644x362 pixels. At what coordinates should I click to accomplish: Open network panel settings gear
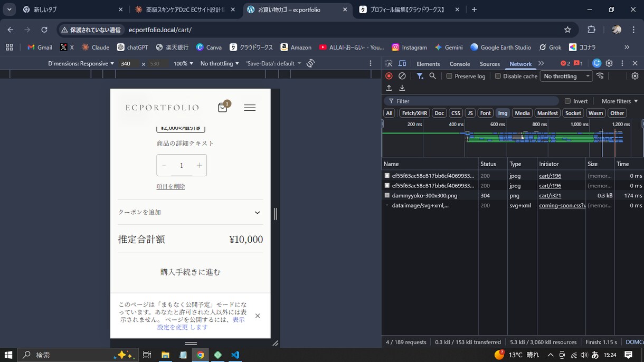tap(635, 76)
